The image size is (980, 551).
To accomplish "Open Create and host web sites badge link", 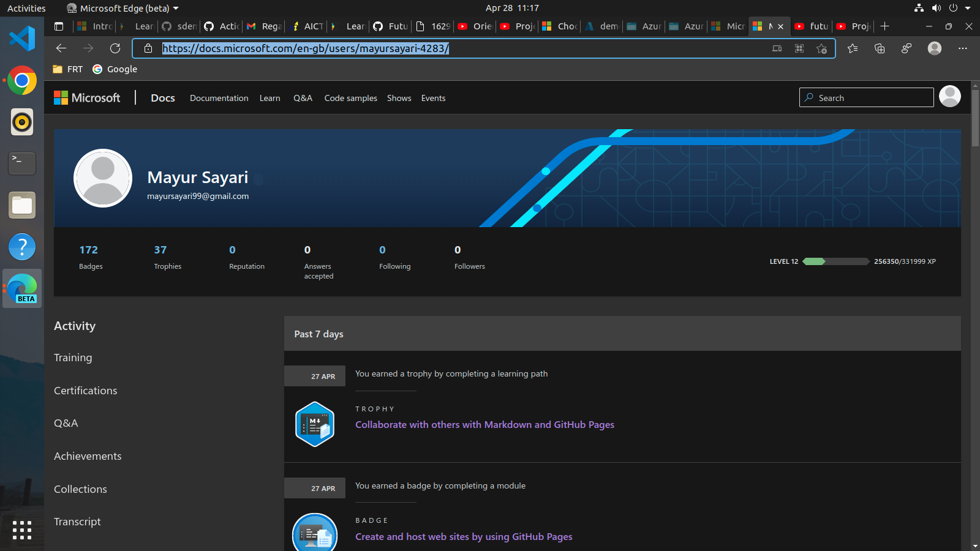I will pyautogui.click(x=464, y=537).
